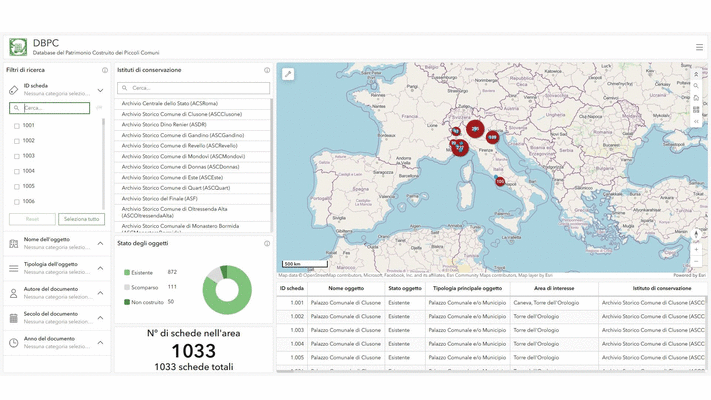The height and width of the screenshot is (400, 711).
Task: Select Archivio Storico Dino Renier (ASDR)
Action: tap(192, 125)
